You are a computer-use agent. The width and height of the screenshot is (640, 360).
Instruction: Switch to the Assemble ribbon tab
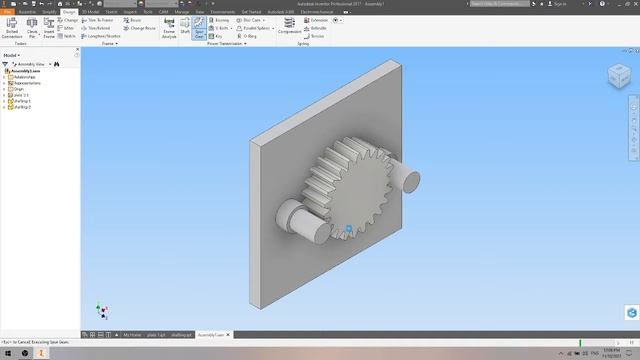[27, 12]
